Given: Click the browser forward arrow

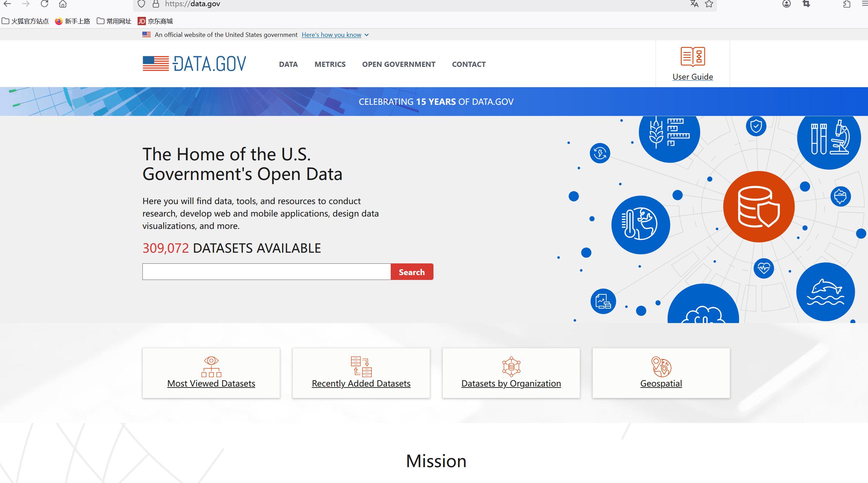Looking at the screenshot, I should 26,4.
